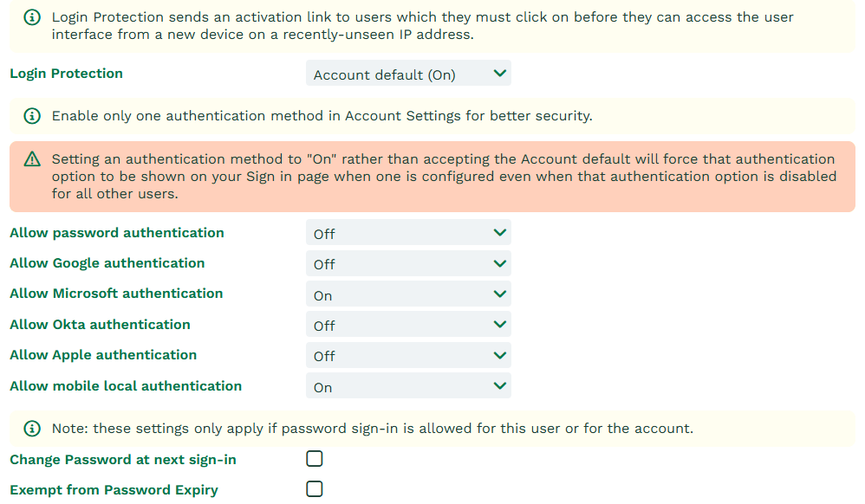Viewport: 865px width, 504px height.
Task: Enable Change Password at next sign-in checkbox
Action: pyautogui.click(x=315, y=459)
